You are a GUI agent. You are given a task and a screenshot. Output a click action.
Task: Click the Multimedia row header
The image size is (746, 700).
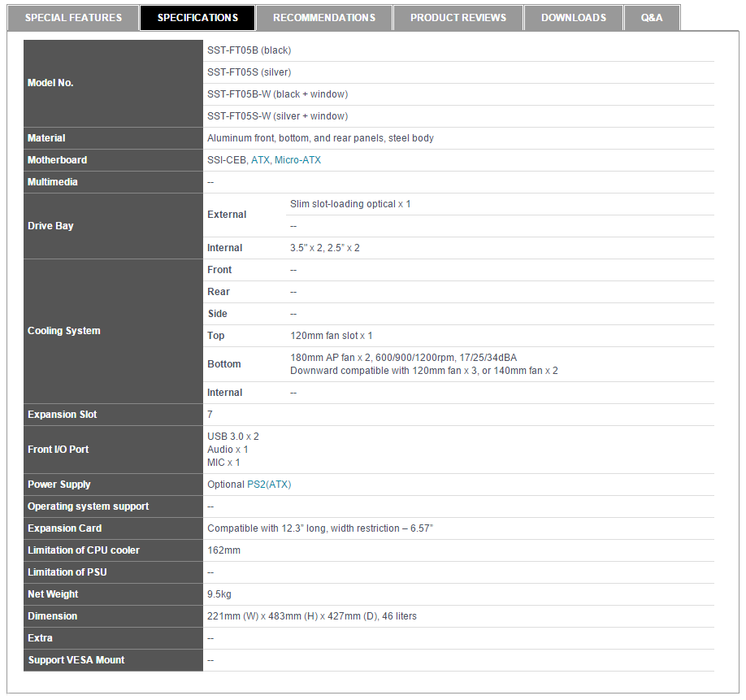(113, 182)
